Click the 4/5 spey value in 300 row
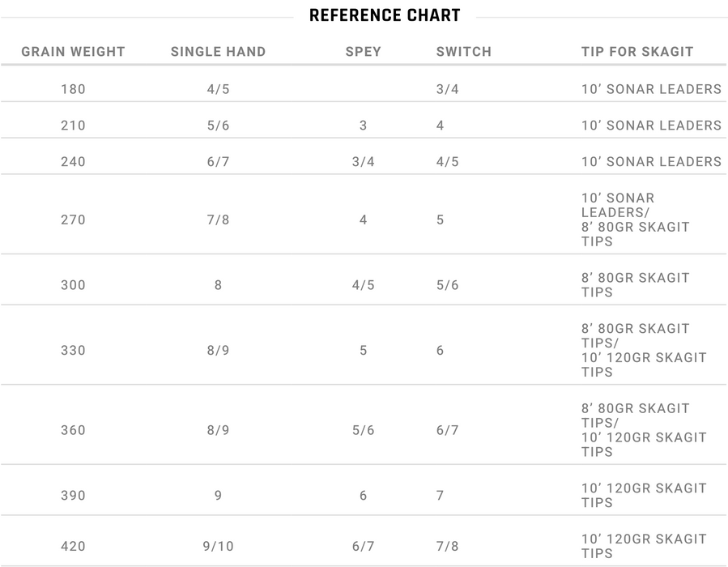Screen dimensions: 728x567 pos(363,284)
